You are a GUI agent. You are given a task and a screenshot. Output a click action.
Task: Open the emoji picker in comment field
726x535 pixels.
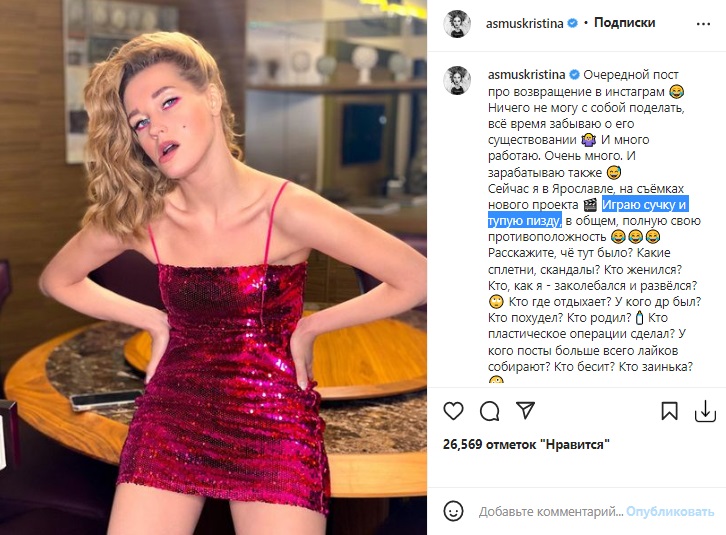(x=456, y=511)
